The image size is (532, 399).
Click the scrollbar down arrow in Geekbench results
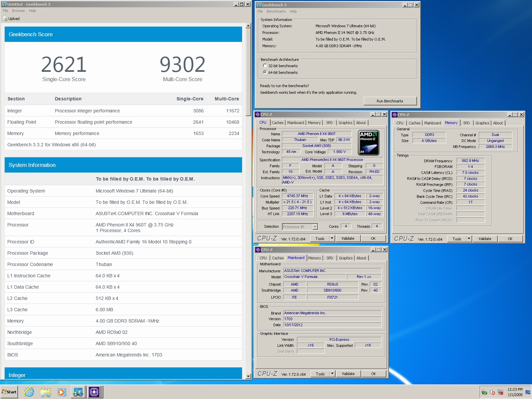click(x=248, y=376)
